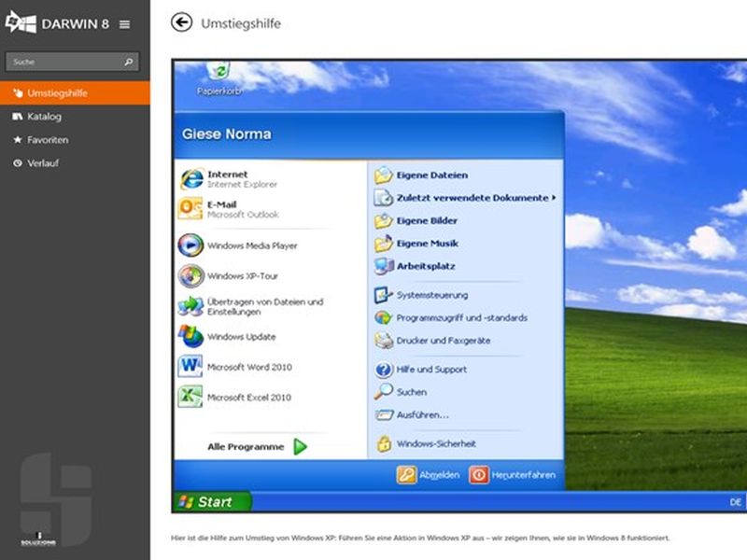
Task: Click the Drucker und Faxgeräte icon
Action: coord(383,341)
